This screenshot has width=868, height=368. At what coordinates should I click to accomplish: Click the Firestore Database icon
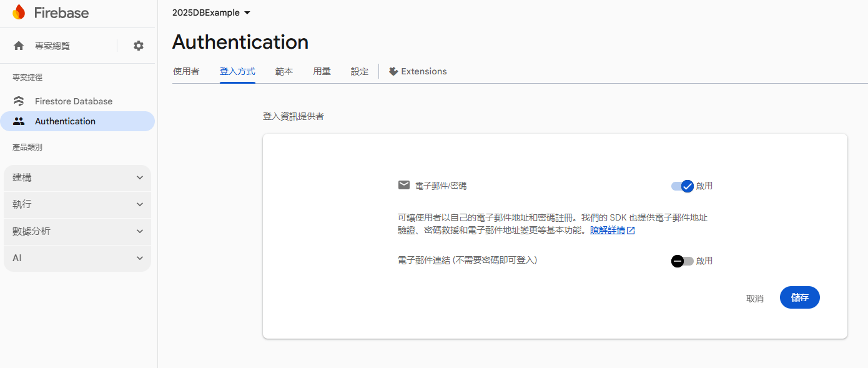(x=19, y=101)
